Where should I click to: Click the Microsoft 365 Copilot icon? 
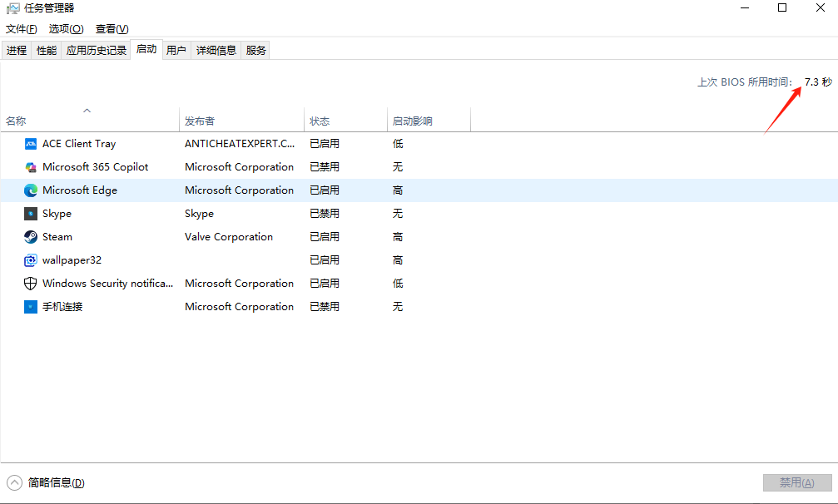coord(31,167)
